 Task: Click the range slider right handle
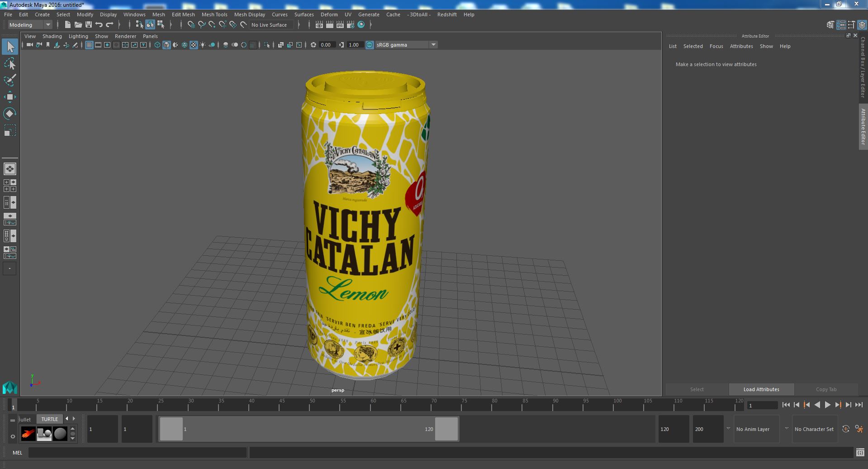click(x=446, y=429)
